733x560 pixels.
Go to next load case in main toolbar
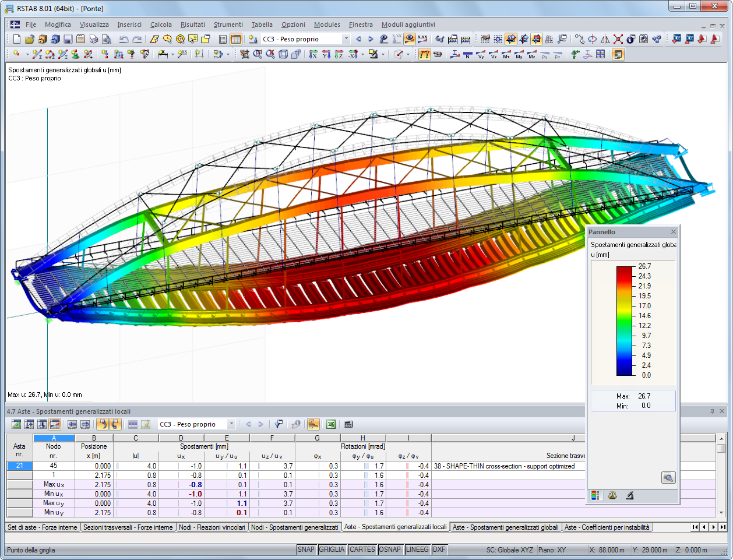pyautogui.click(x=371, y=39)
